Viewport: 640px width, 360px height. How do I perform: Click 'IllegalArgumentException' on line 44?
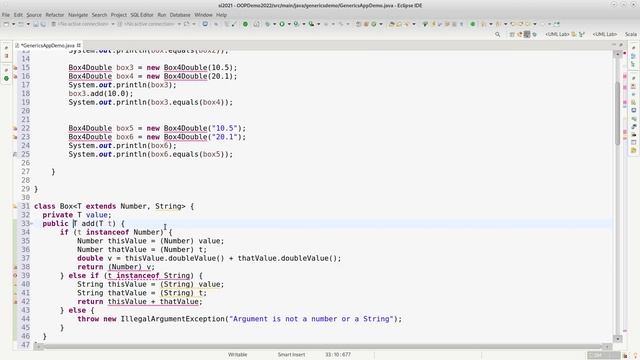(172, 319)
